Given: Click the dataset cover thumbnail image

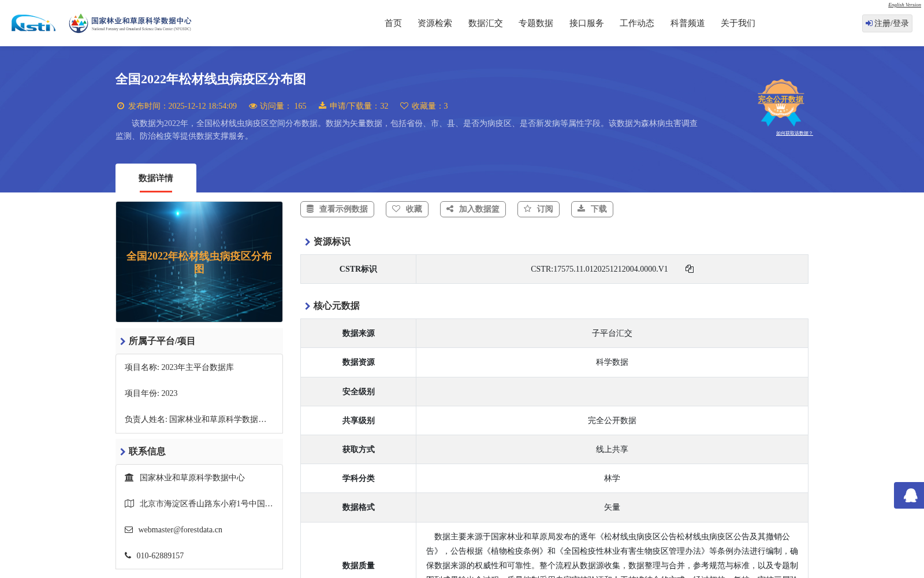Looking at the screenshot, I should tap(199, 262).
